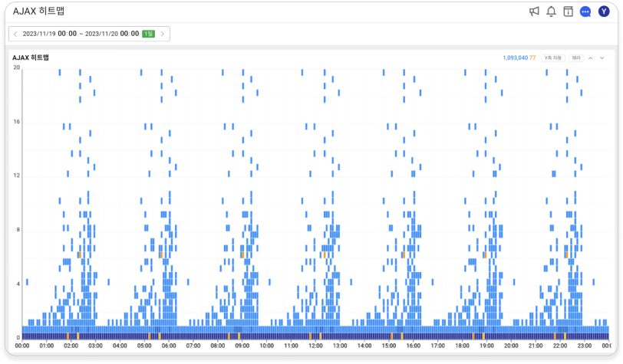Screen dimensions: 623x364
Task: Click the end date 2023/11/20 00:00
Action: coord(112,34)
